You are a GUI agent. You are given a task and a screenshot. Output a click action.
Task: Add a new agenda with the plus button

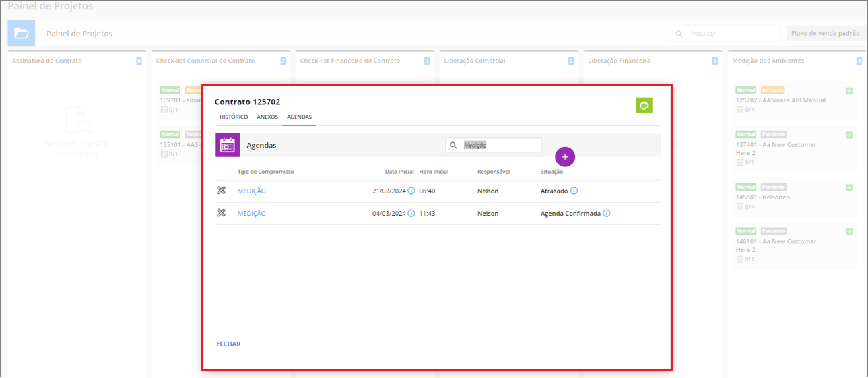pyautogui.click(x=565, y=156)
